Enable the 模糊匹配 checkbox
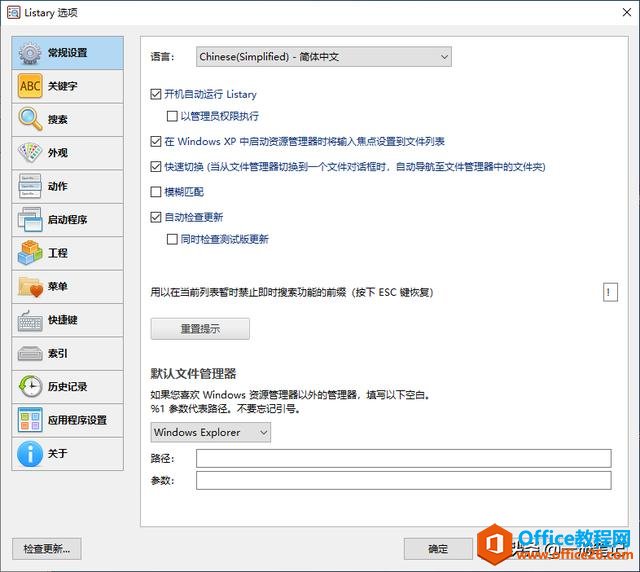 click(156, 192)
